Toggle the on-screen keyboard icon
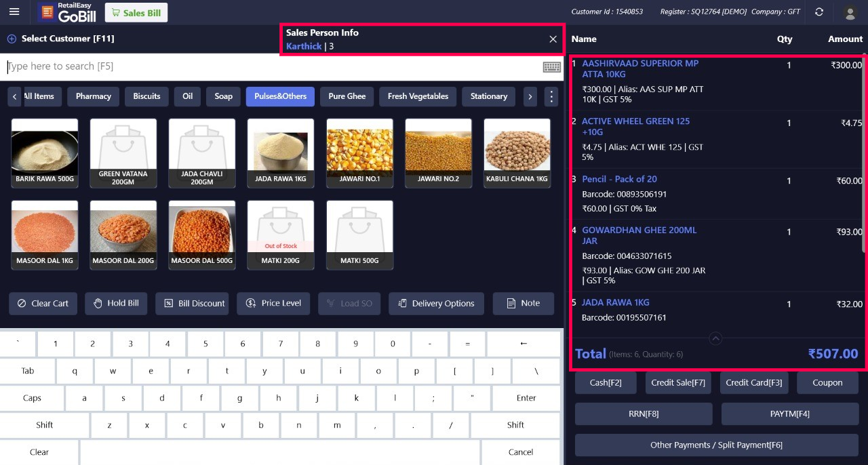Viewport: 868px width, 465px height. click(x=552, y=66)
